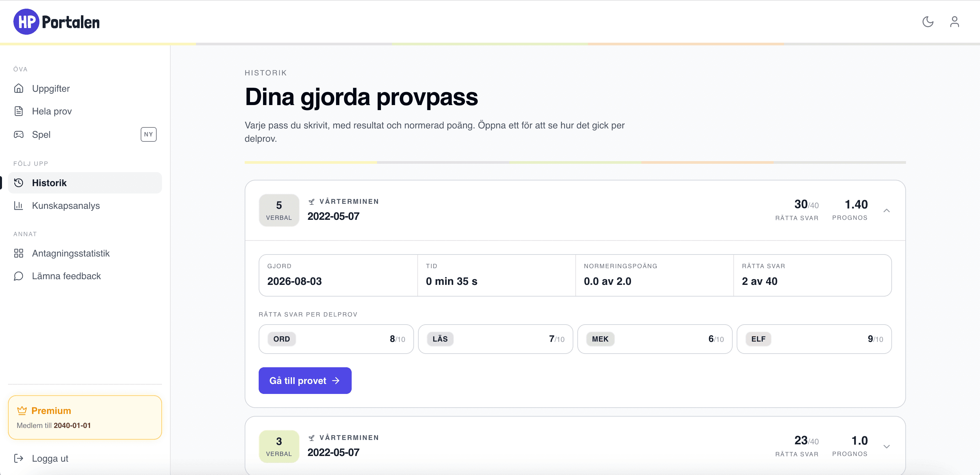Open the Premium membership card
980x475 pixels.
tap(85, 418)
